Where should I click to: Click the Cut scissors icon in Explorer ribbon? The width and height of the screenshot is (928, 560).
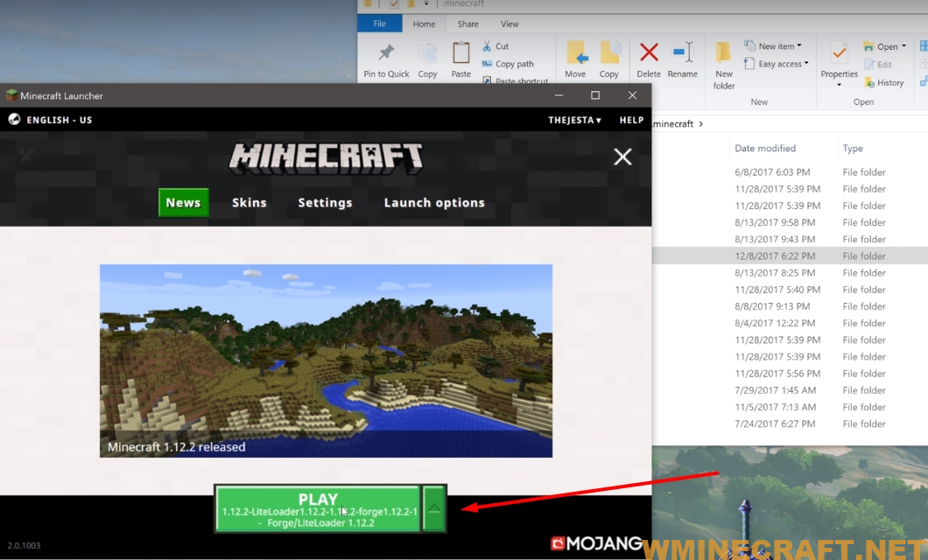point(487,46)
